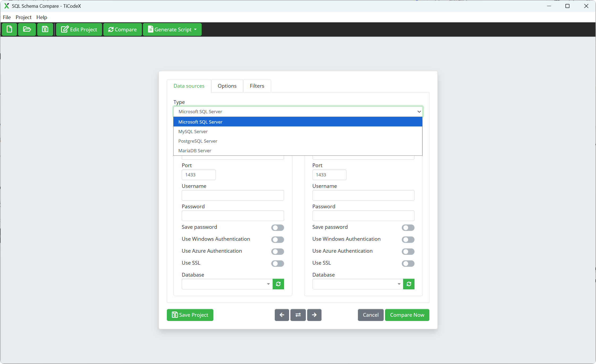Refresh the left Database list
This screenshot has height=364, width=596.
[x=278, y=284]
